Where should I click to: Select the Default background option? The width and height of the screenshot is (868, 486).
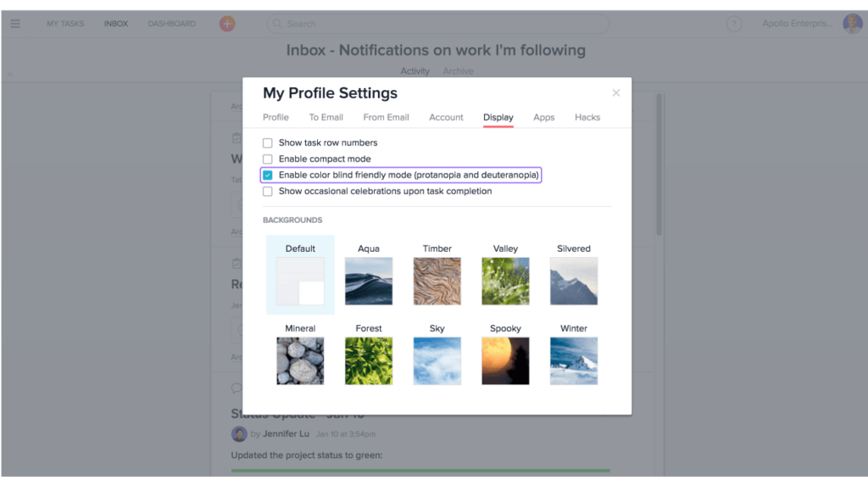click(x=300, y=281)
